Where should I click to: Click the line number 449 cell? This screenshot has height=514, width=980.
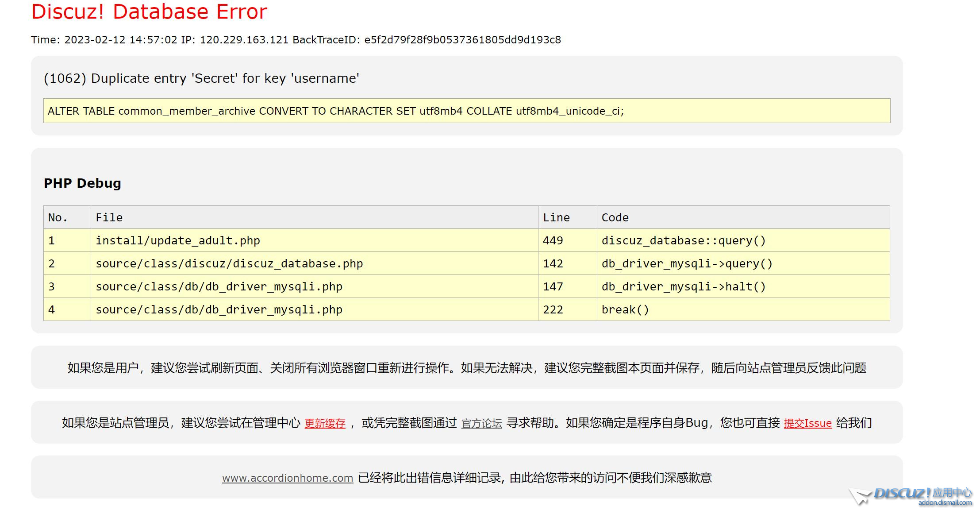[x=553, y=240]
